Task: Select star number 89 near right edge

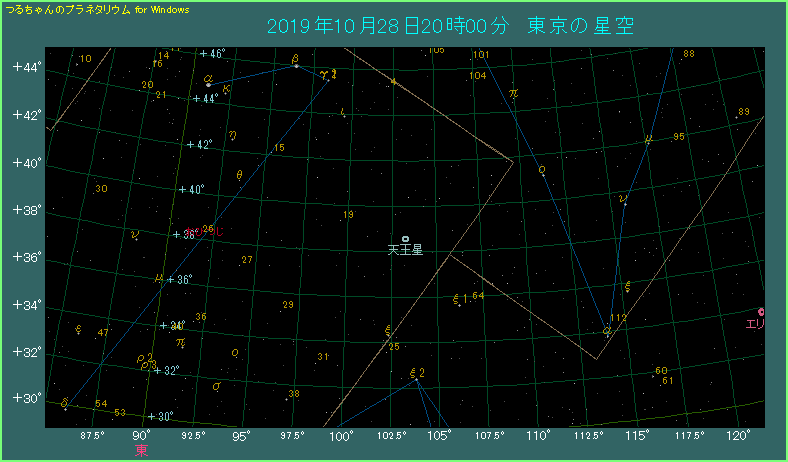Action: coord(743,112)
